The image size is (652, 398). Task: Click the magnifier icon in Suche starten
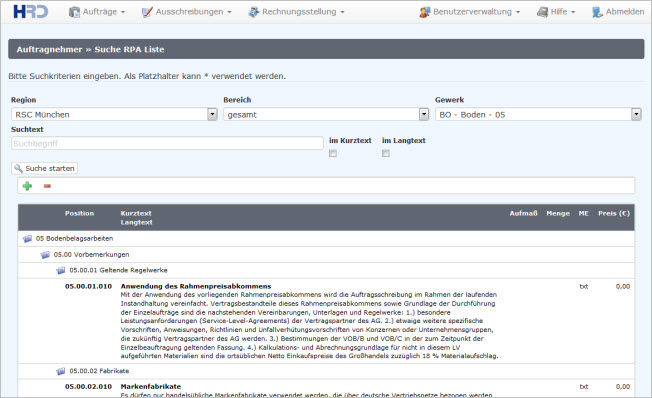tap(18, 168)
